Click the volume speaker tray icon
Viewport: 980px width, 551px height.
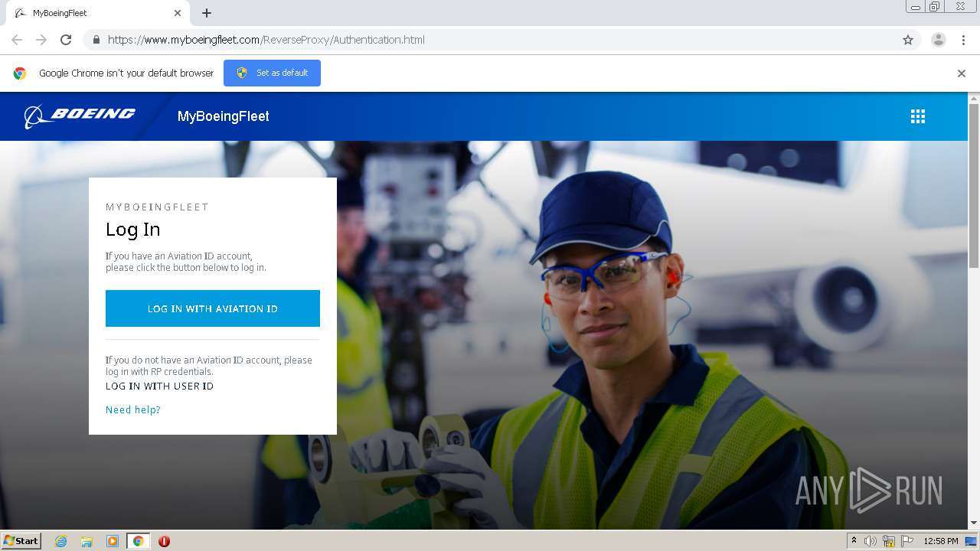(x=871, y=541)
